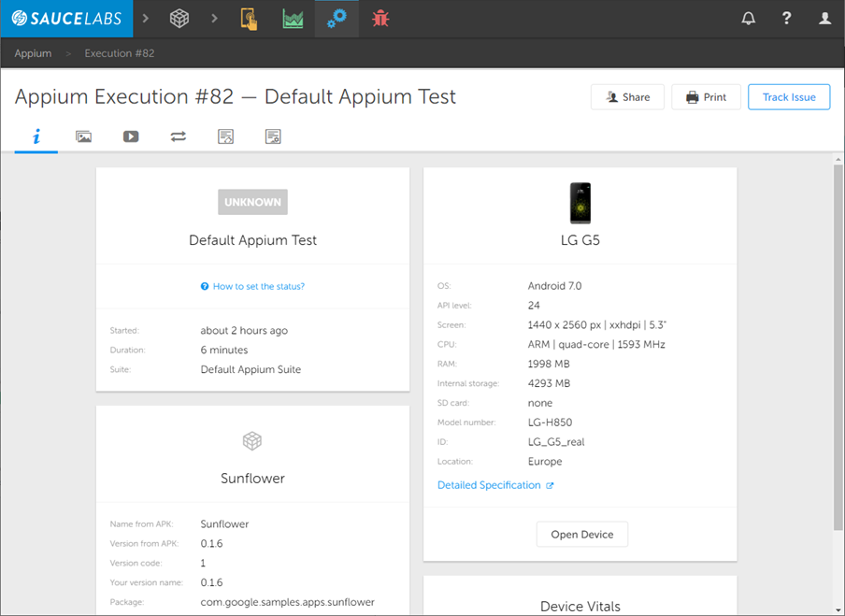Click model number 'LG-H850'

click(550, 422)
